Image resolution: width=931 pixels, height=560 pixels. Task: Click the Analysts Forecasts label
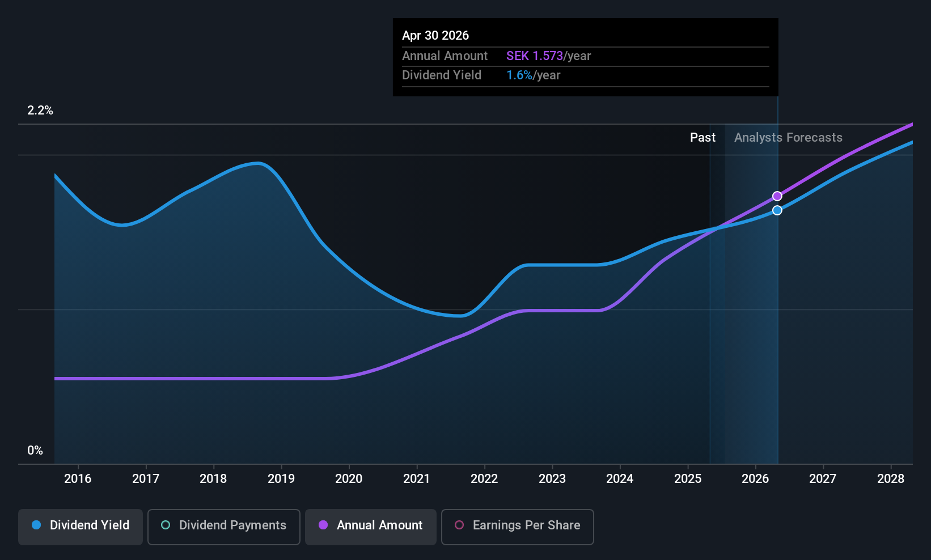[x=788, y=137]
